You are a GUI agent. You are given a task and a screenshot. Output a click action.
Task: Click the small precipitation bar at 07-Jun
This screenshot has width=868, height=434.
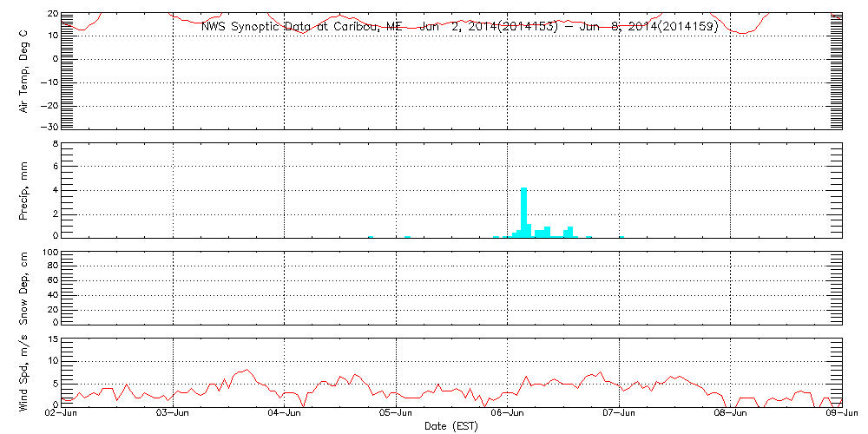(621, 236)
